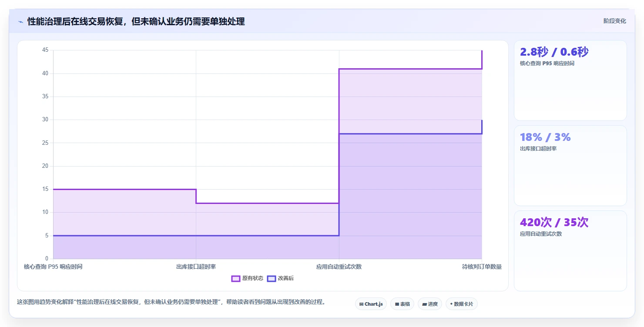Click the y-axis label 30

(45, 120)
